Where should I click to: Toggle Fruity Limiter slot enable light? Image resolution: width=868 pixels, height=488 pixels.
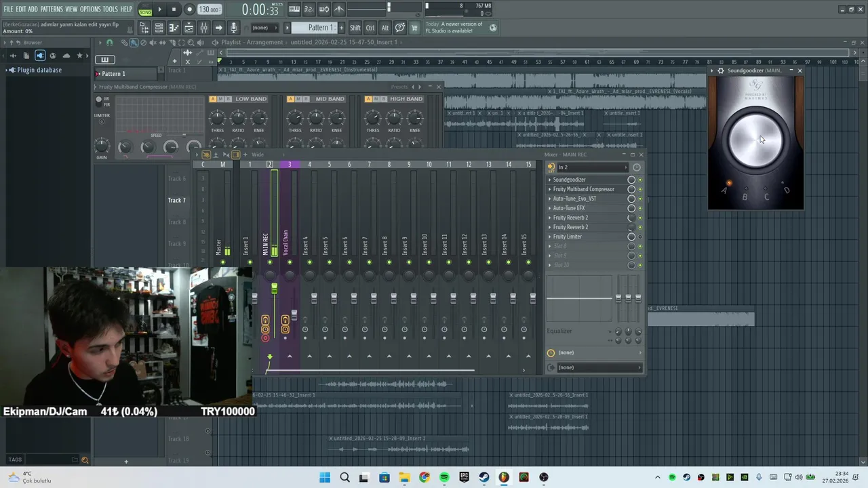640,237
